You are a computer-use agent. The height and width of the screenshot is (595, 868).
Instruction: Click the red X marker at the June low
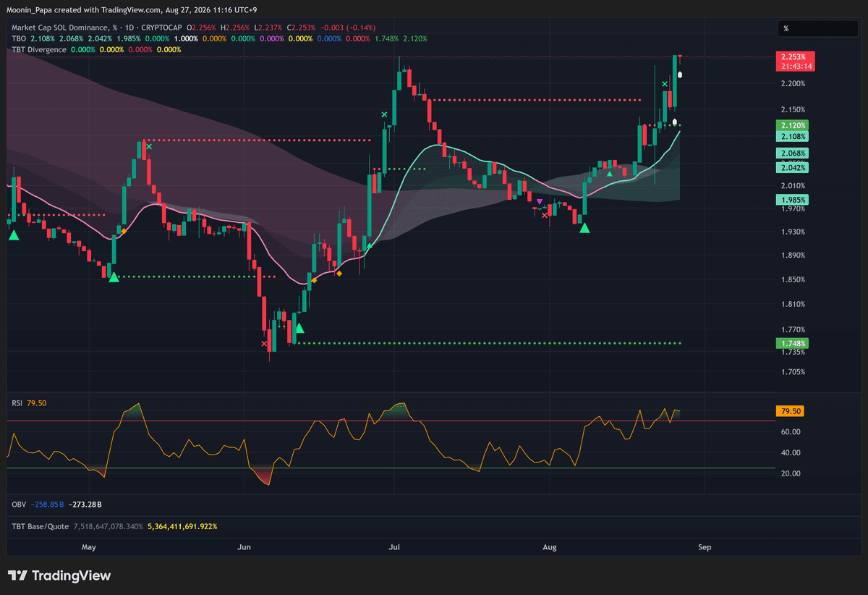click(264, 345)
